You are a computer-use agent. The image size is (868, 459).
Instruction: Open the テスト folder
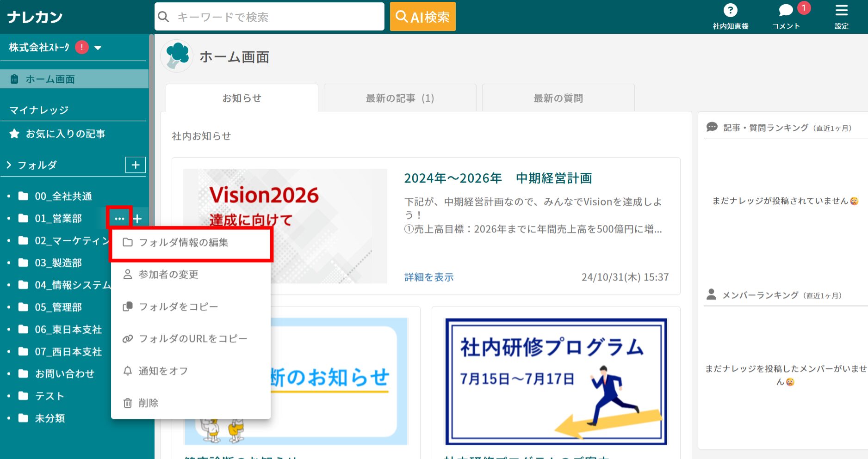coord(50,396)
